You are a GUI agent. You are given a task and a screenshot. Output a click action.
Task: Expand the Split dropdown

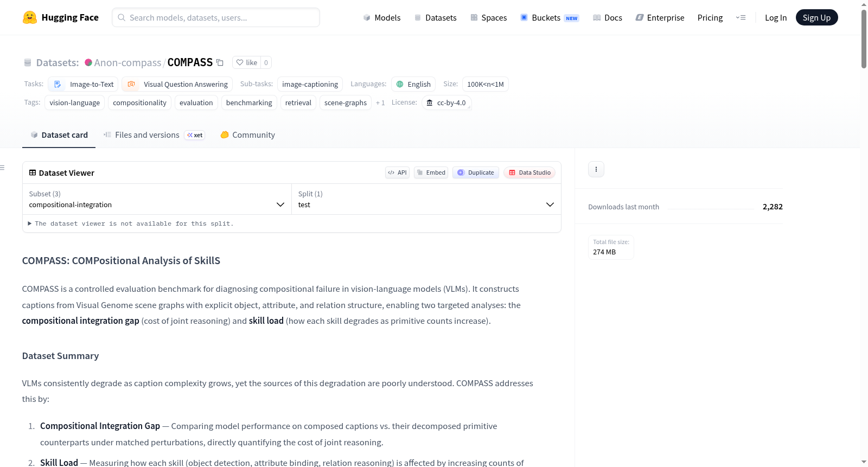pyautogui.click(x=426, y=199)
